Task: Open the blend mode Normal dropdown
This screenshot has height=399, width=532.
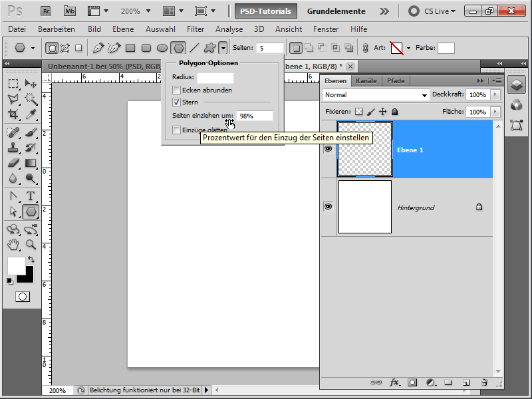Action: (376, 95)
